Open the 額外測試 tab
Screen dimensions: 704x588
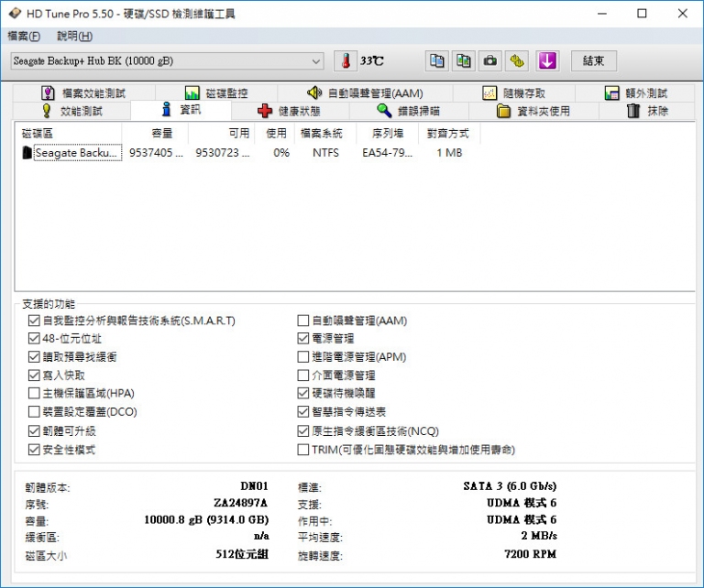pyautogui.click(x=635, y=93)
